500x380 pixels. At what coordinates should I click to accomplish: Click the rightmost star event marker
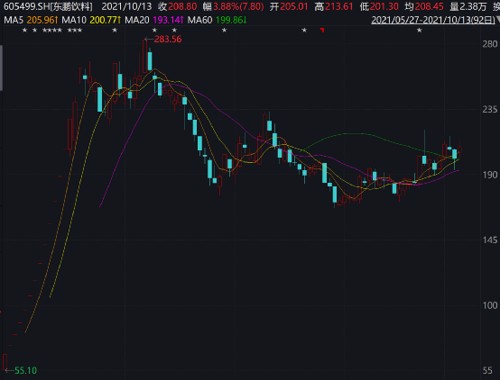[x=419, y=30]
